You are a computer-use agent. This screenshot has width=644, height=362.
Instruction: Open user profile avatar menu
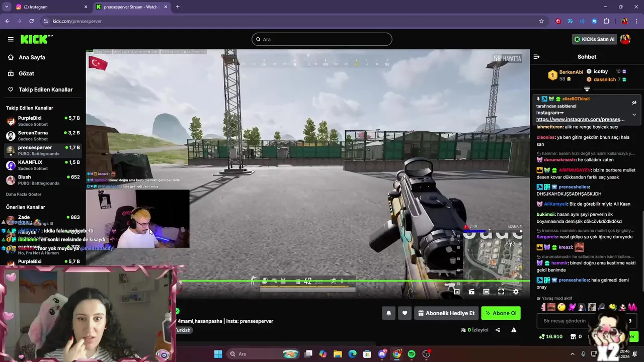point(625,39)
